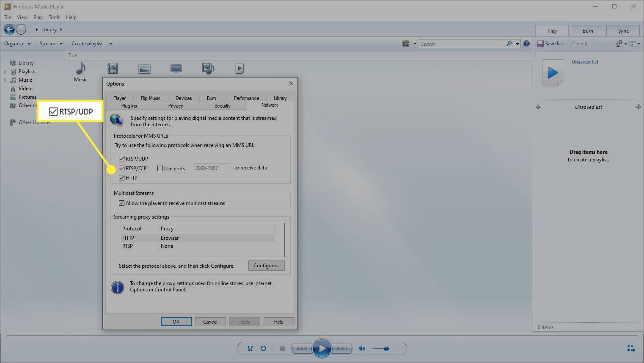The height and width of the screenshot is (363, 644).
Task: Open the Sync tab
Action: pyautogui.click(x=623, y=30)
